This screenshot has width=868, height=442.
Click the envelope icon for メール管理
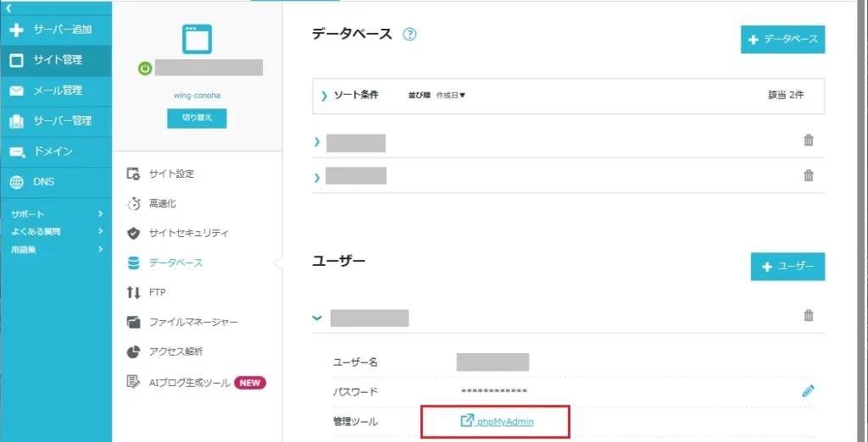coord(17,91)
